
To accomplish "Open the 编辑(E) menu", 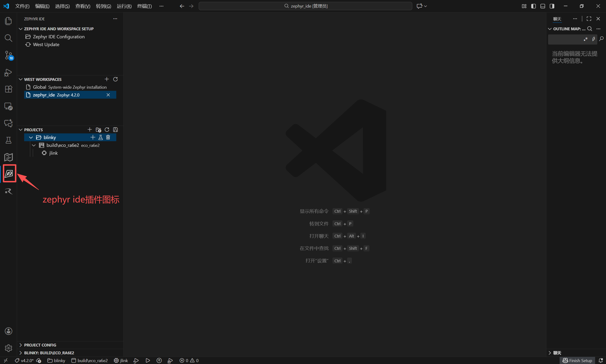I will point(42,6).
